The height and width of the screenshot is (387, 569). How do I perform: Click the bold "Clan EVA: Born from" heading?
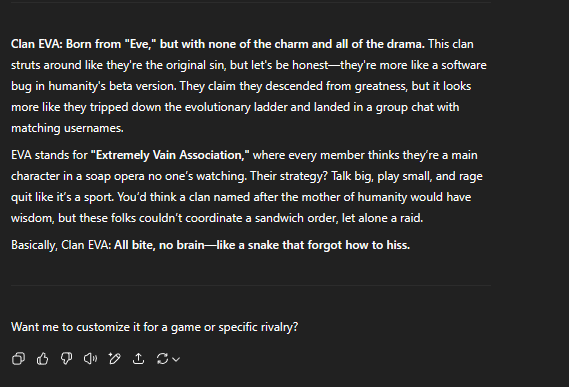(66, 44)
